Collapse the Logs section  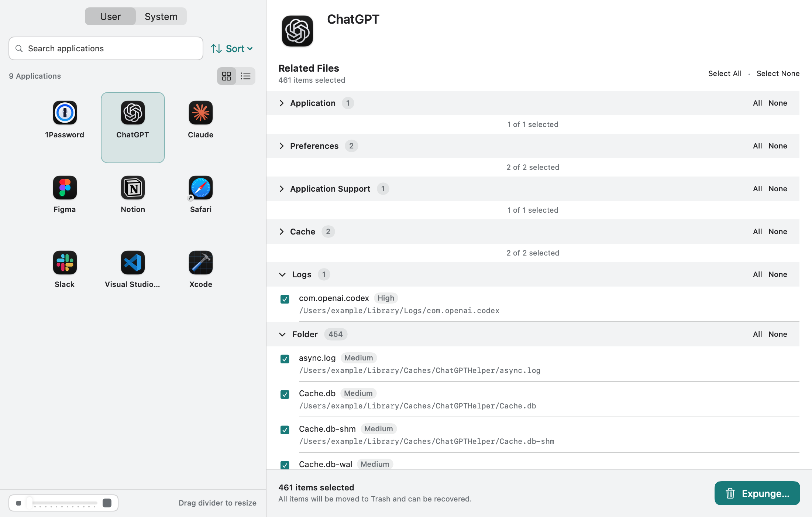click(282, 274)
